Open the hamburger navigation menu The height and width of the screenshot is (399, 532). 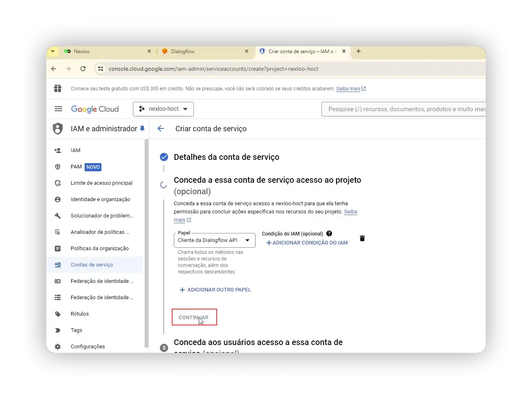point(58,109)
